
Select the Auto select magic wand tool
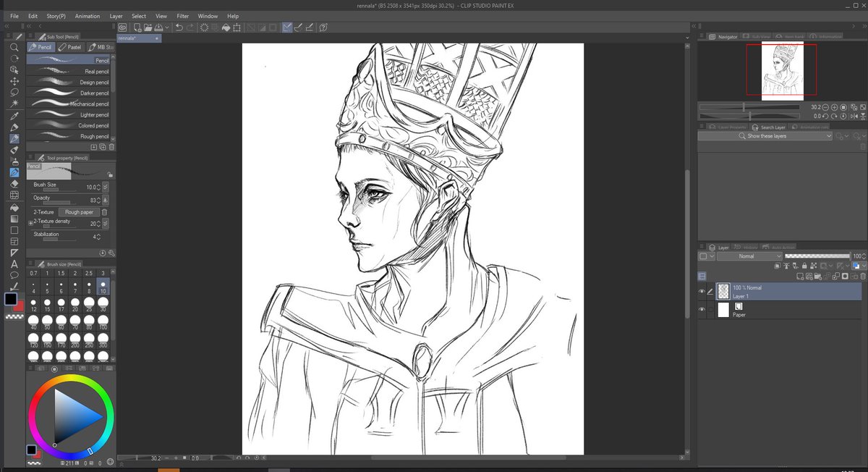14,104
